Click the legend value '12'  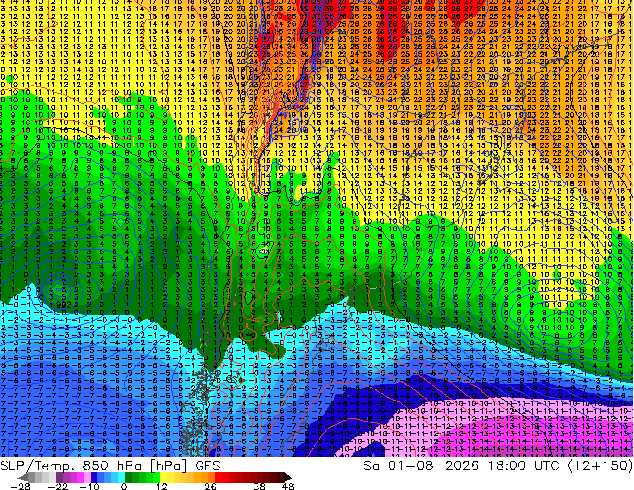(x=162, y=486)
